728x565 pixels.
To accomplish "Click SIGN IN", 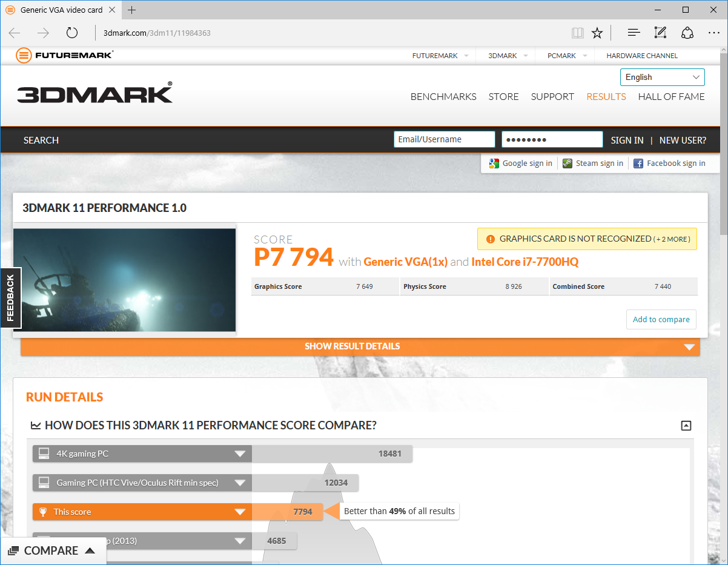I will point(627,140).
